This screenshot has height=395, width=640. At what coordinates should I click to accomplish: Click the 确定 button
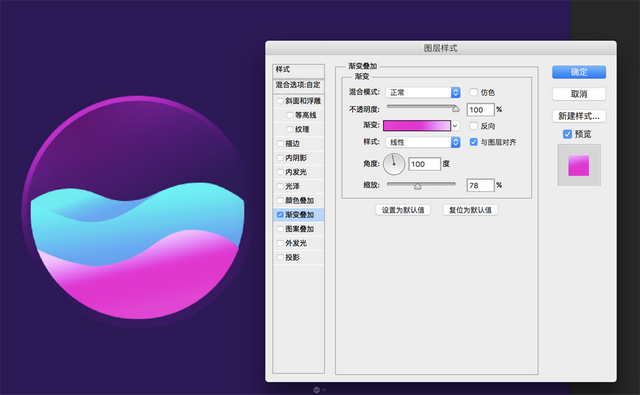(x=579, y=72)
